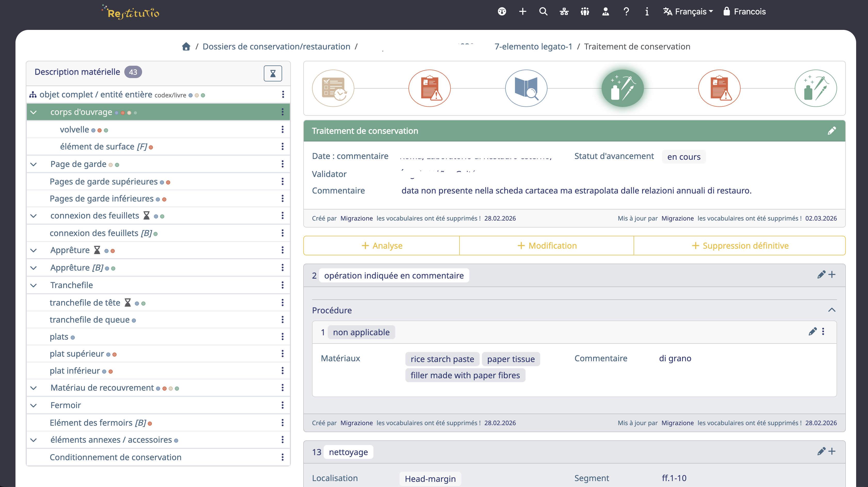Click the pencil icon beside 'non applicable'

(813, 331)
